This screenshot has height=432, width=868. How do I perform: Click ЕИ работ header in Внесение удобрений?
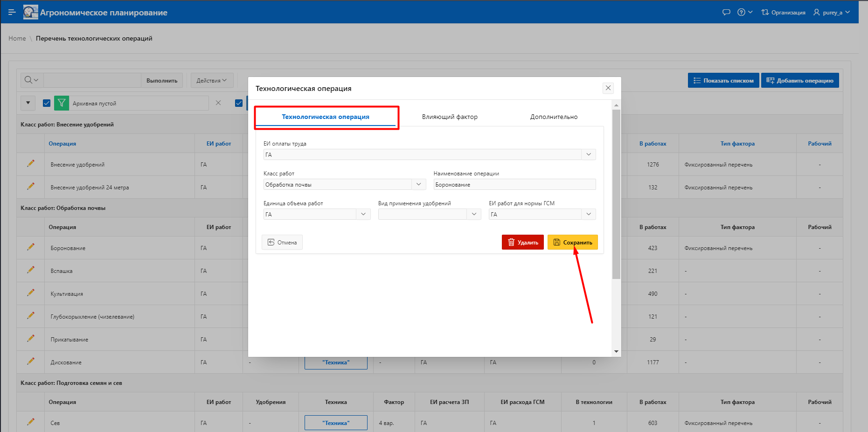(219, 144)
